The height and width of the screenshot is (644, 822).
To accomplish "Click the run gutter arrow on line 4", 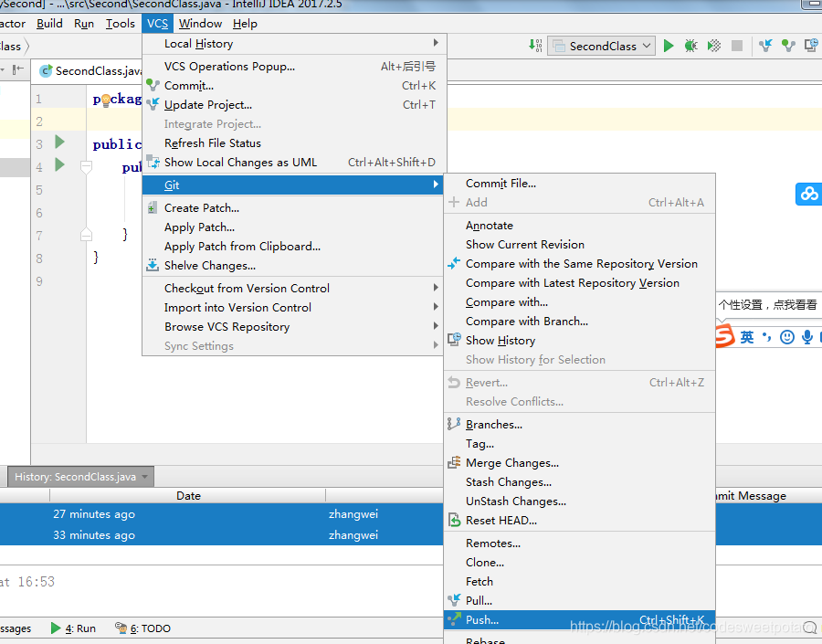I will (x=59, y=164).
